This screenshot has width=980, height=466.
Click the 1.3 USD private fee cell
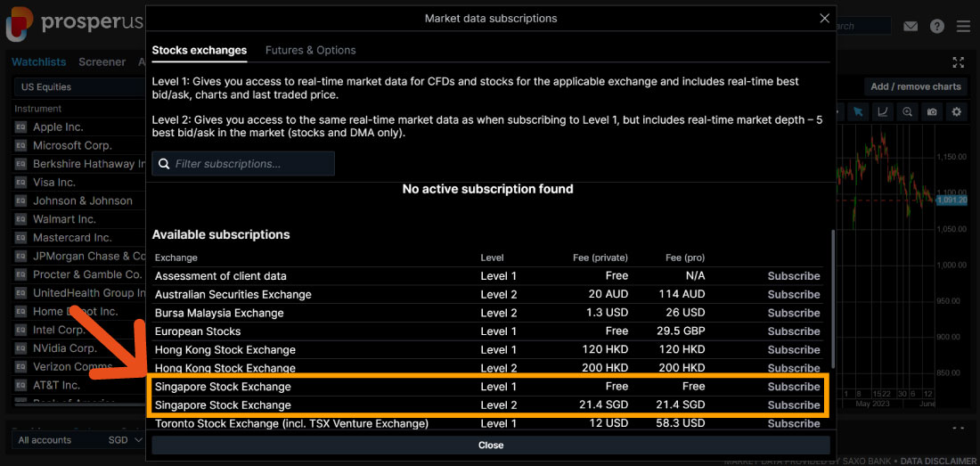coord(609,313)
